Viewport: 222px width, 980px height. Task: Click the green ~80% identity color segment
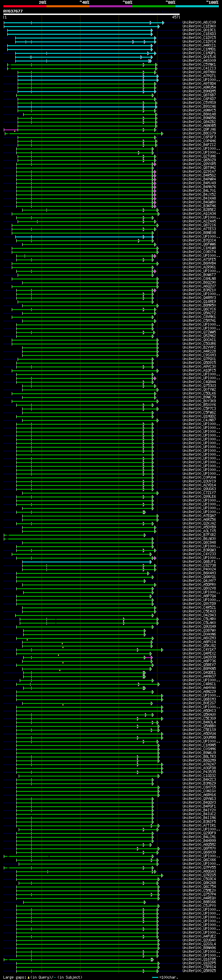[x=154, y=6]
